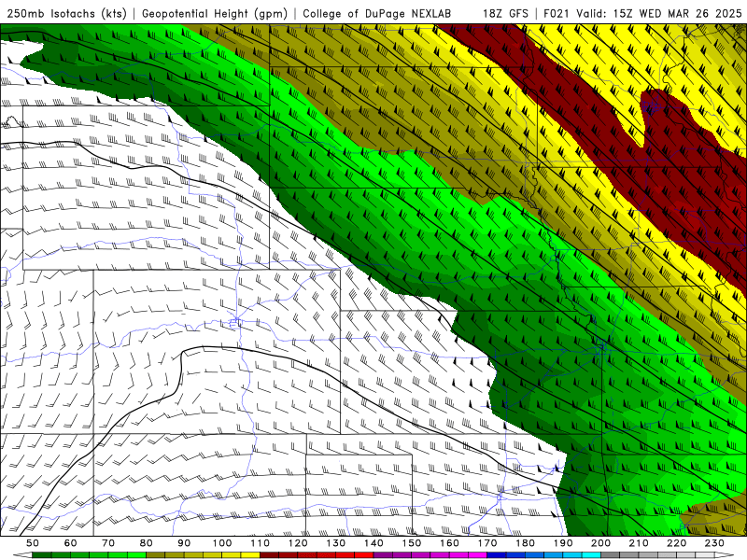
Task: Select the dark blue swatch starting at 170
Action: click(x=497, y=555)
